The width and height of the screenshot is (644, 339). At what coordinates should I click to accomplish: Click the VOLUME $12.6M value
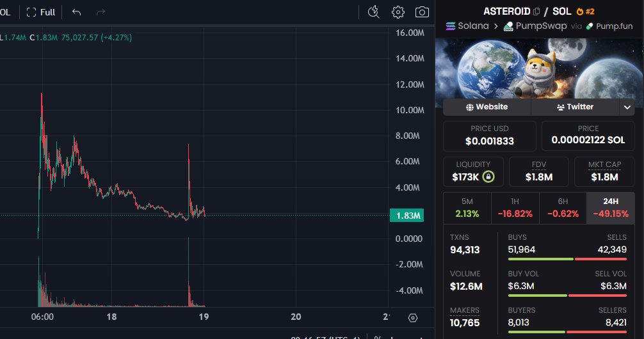click(x=466, y=287)
